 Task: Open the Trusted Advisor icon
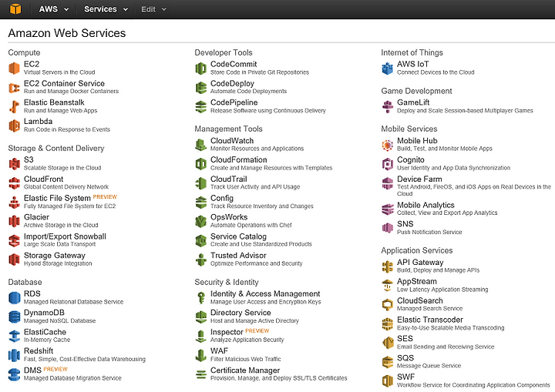(200, 260)
